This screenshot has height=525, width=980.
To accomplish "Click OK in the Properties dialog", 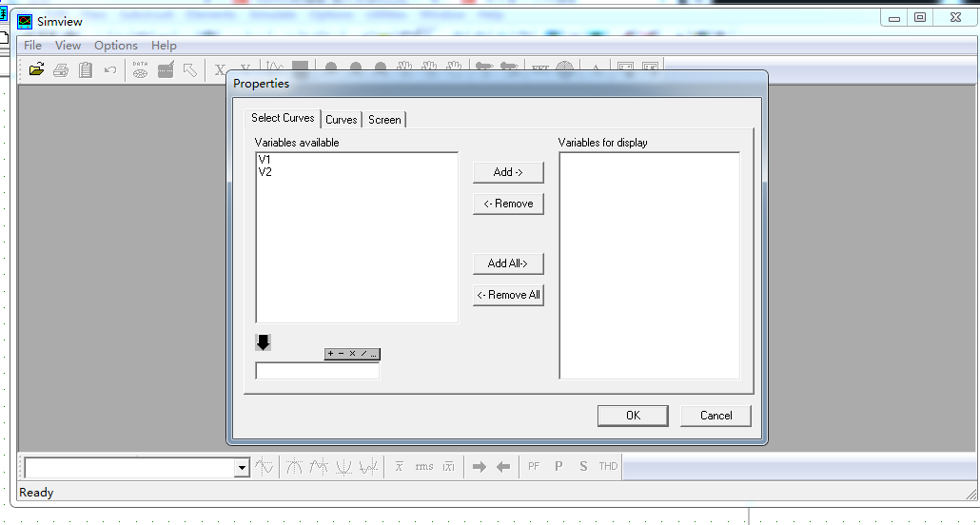I will point(633,416).
